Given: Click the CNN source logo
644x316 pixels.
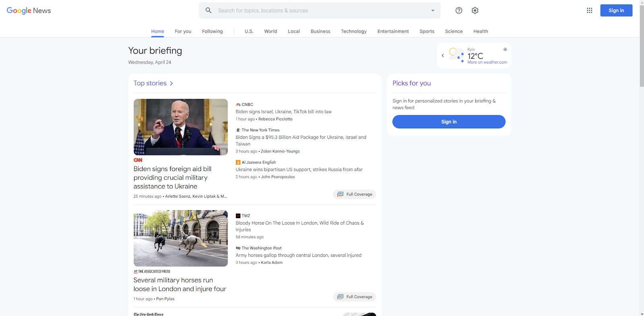Looking at the screenshot, I should (138, 160).
